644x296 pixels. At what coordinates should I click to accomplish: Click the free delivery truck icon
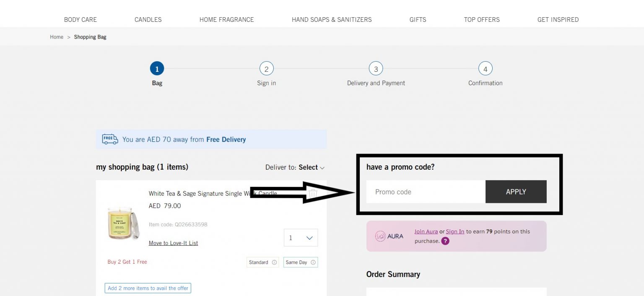pyautogui.click(x=109, y=139)
